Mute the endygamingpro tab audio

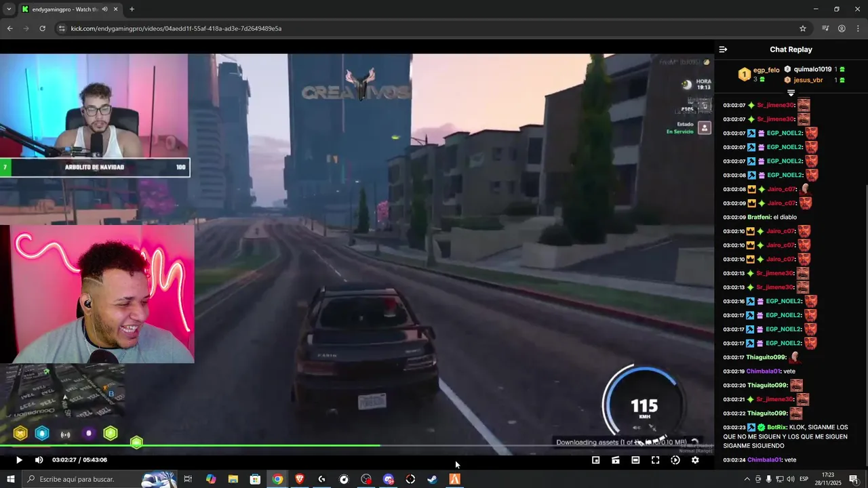[104, 9]
